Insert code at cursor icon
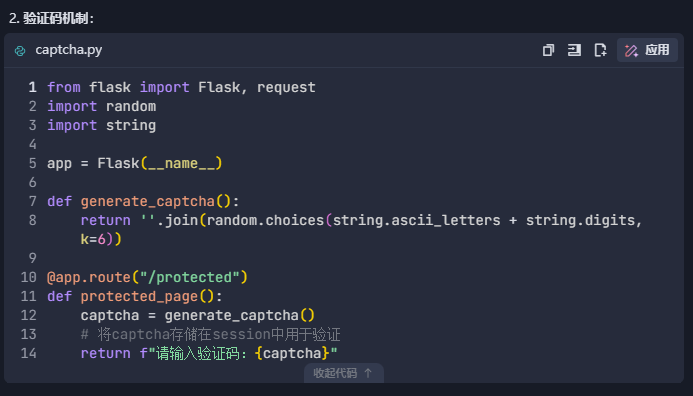Image resolution: width=693 pixels, height=396 pixels. [574, 50]
